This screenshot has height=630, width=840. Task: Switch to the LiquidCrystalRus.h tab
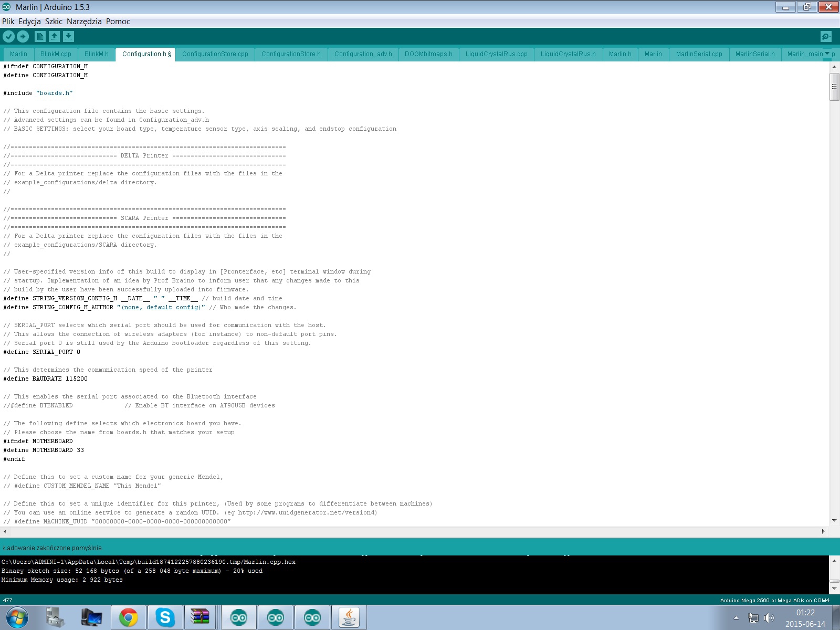pyautogui.click(x=568, y=54)
